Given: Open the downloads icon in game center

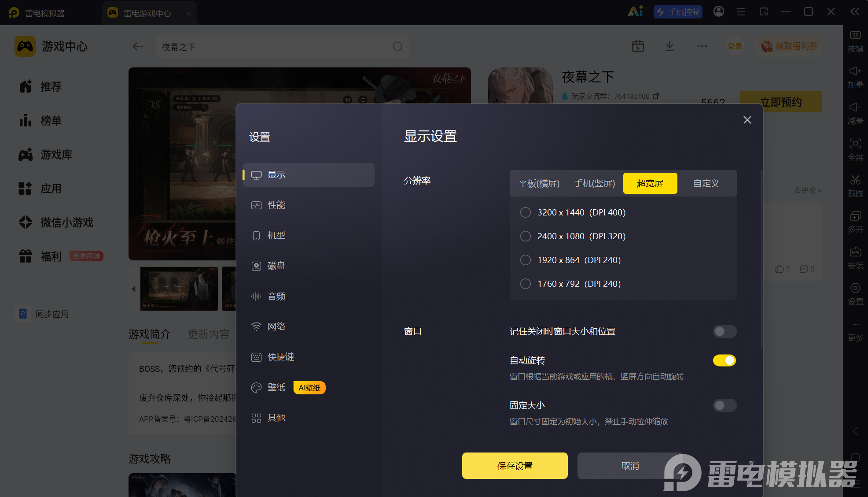Looking at the screenshot, I should coord(669,46).
